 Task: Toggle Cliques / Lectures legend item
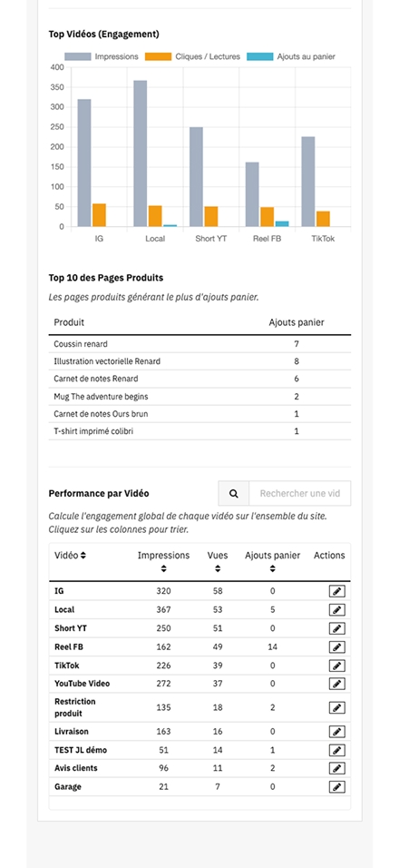point(193,56)
